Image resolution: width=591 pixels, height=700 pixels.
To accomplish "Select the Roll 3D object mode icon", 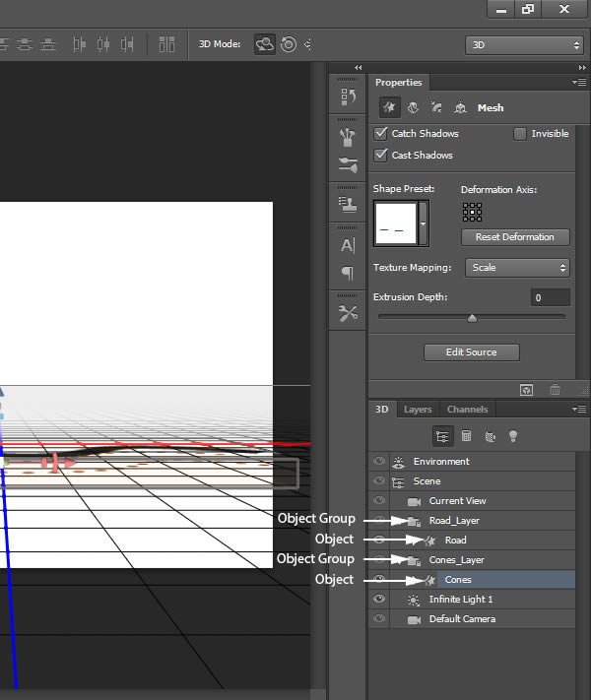I will click(x=289, y=44).
